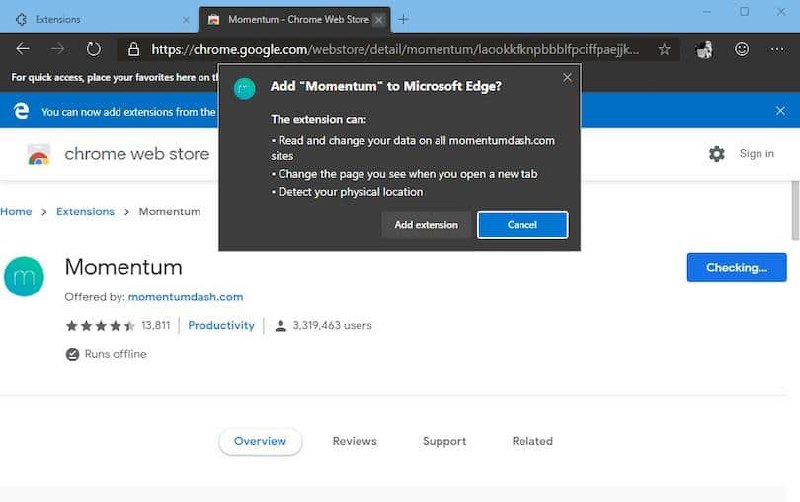Go to Home breadcrumb link

pyautogui.click(x=16, y=211)
